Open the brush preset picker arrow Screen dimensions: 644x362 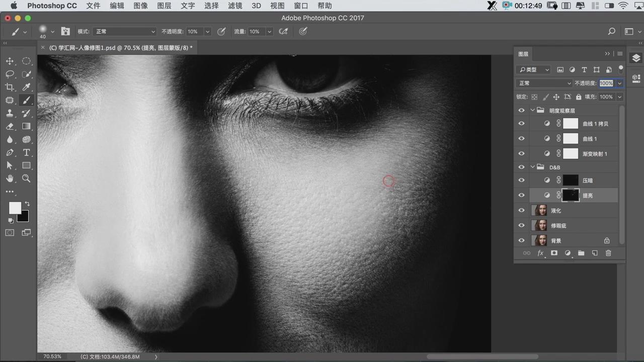coord(52,32)
